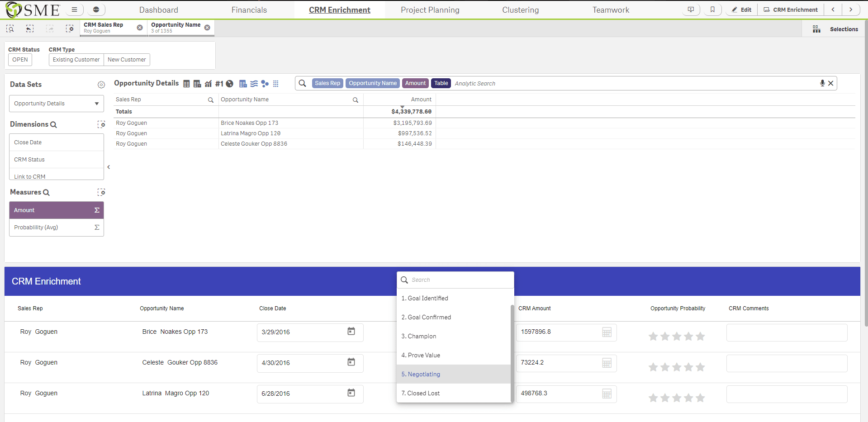Switch to combo chart icon
868x422 pixels.
click(208, 84)
